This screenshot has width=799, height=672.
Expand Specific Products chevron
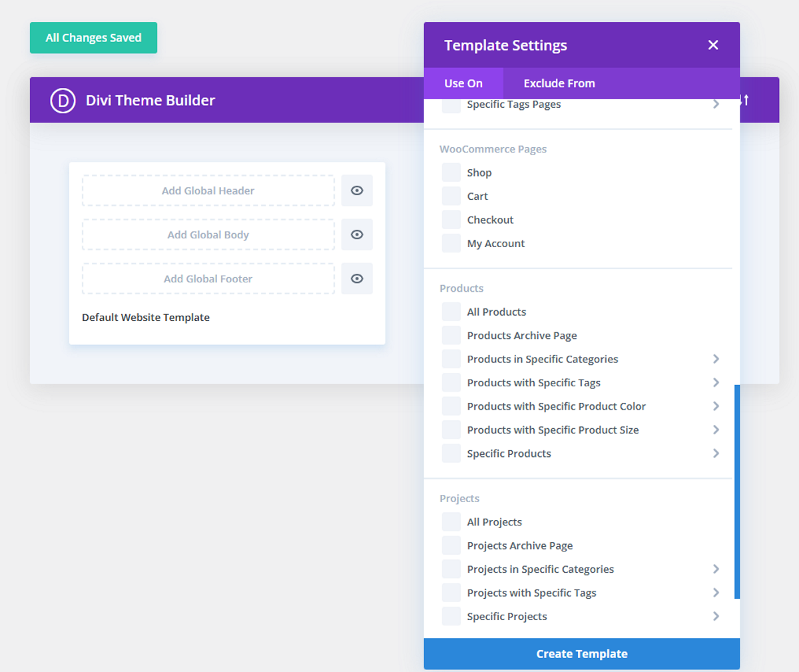pyautogui.click(x=716, y=454)
